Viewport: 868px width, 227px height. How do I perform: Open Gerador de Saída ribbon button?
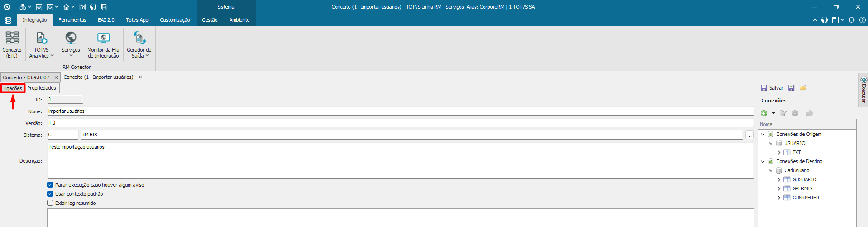click(139, 44)
